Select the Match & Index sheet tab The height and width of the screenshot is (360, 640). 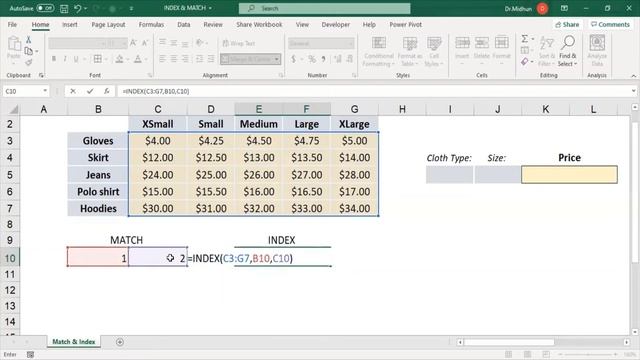point(74,342)
